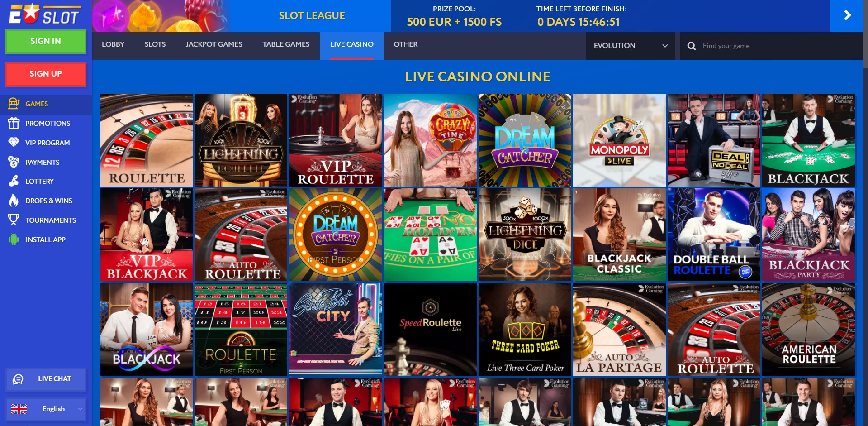Click the Slot League banner next arrow
The height and width of the screenshot is (426, 868).
click(847, 16)
